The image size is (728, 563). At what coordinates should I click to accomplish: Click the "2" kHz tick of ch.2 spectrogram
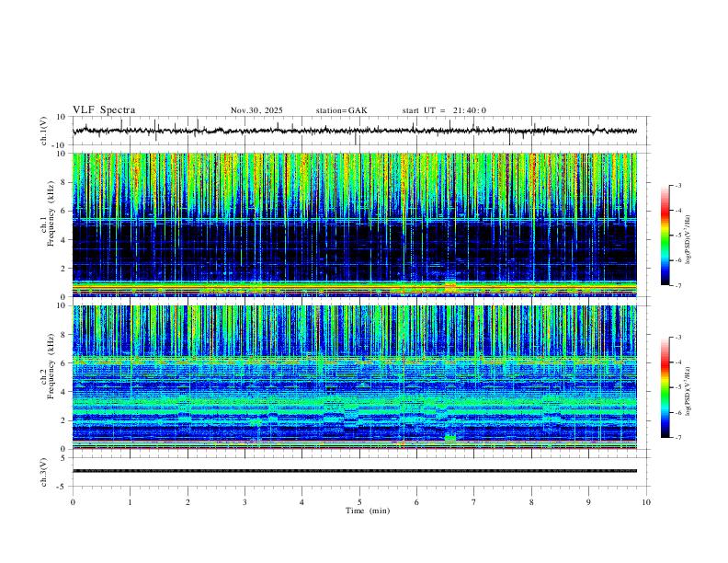click(63, 420)
